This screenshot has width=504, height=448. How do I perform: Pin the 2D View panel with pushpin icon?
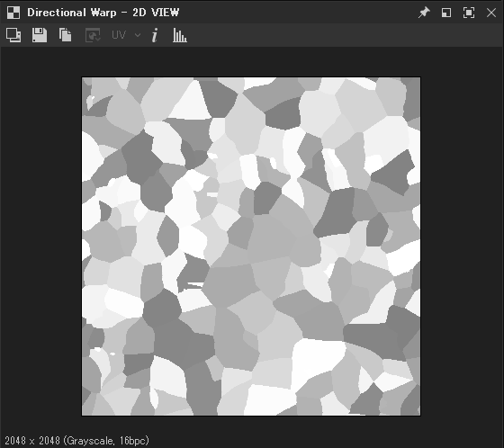424,13
